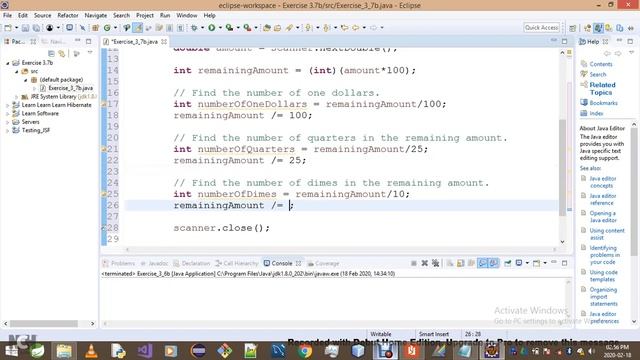Open the Navigate menu
The width and height of the screenshot is (640, 360).
96,15
